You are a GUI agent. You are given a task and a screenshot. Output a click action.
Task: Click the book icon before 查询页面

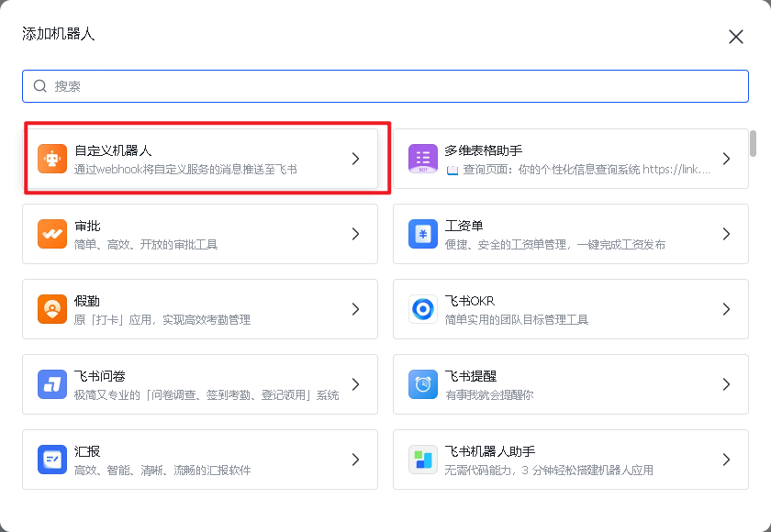click(x=452, y=170)
